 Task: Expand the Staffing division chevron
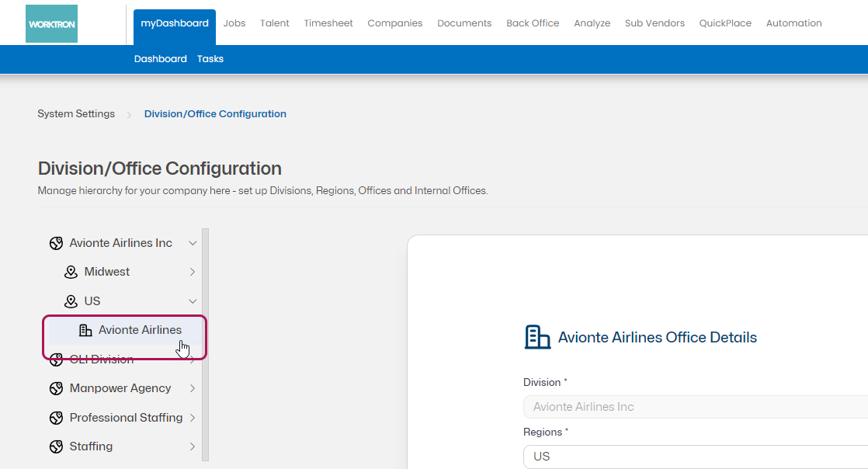click(x=193, y=446)
